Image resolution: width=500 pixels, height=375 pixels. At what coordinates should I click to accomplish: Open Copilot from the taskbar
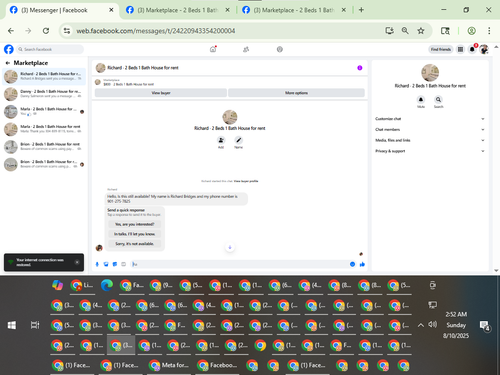(57, 285)
